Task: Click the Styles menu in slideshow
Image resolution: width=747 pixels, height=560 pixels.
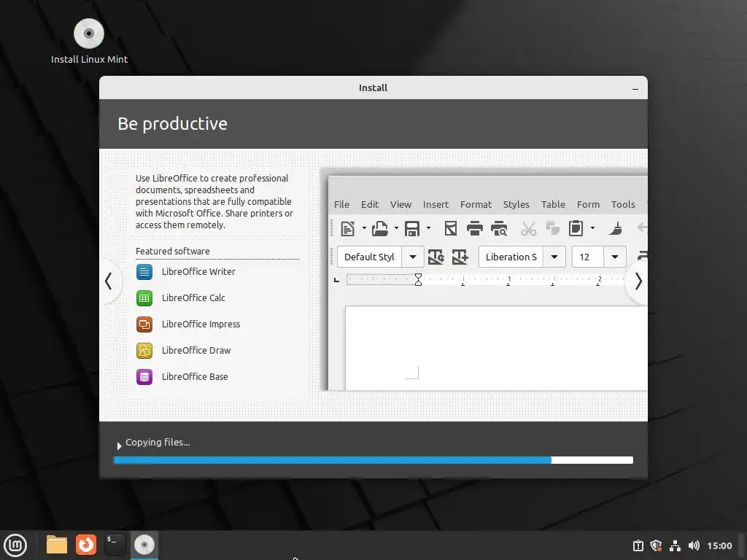Action: coord(516,205)
